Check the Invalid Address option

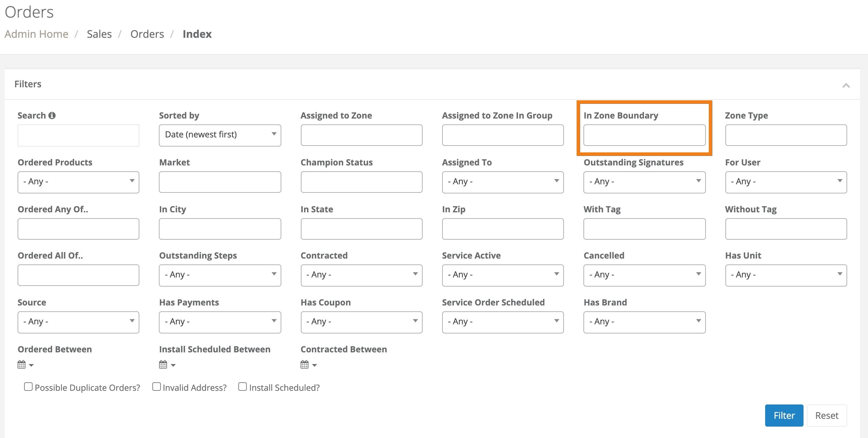click(156, 387)
